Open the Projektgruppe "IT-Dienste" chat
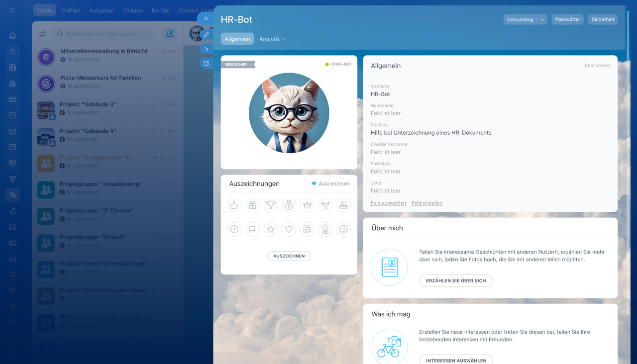The width and height of the screenshot is (637, 364). pyautogui.click(x=107, y=216)
